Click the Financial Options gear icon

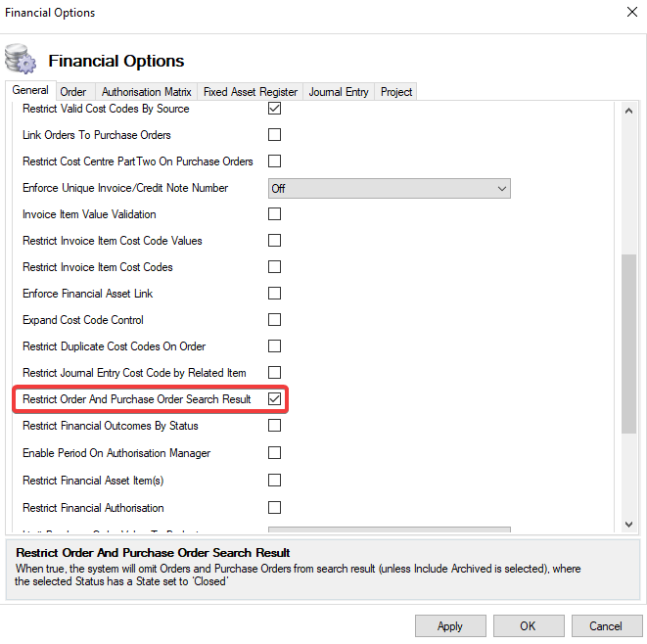pyautogui.click(x=21, y=60)
